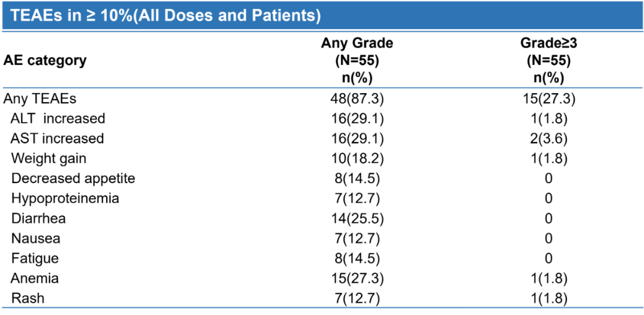Click the 'Grade≥3' column header

[549, 43]
